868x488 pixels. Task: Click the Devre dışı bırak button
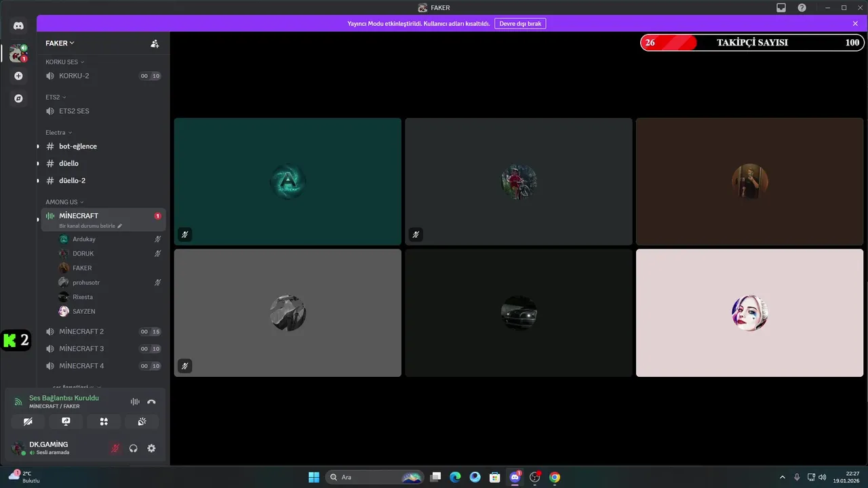click(x=520, y=23)
